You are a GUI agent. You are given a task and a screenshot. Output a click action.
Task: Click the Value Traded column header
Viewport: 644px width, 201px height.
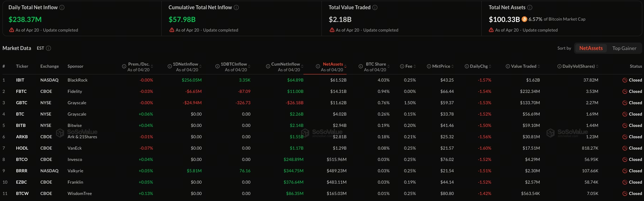click(x=523, y=66)
